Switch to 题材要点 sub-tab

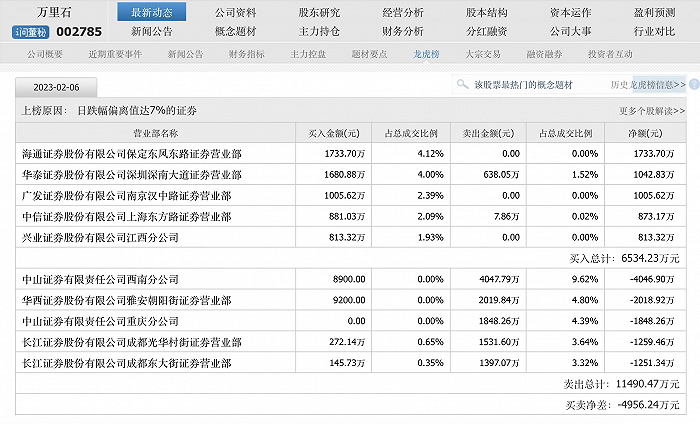pos(369,54)
